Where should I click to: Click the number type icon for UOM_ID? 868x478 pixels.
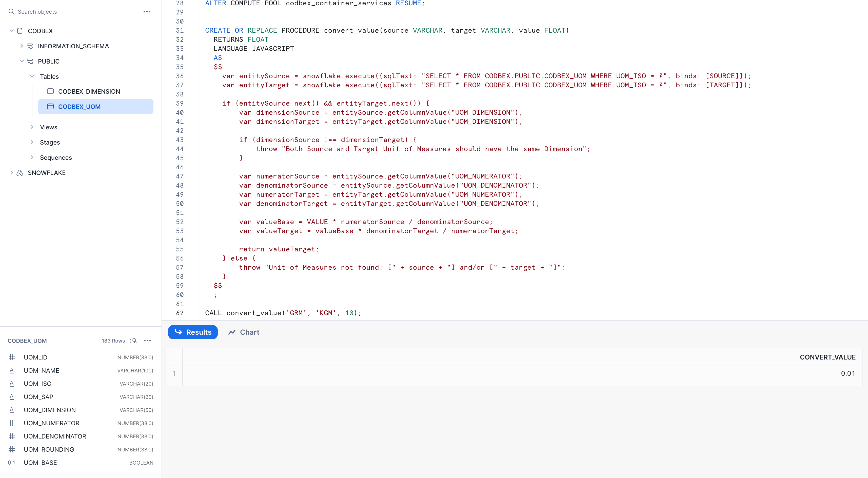pos(11,357)
